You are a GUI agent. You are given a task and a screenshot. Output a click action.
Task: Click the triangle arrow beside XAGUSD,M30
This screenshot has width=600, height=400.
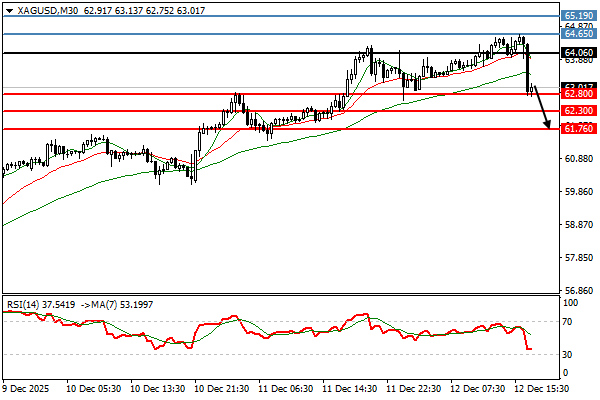[x=8, y=9]
